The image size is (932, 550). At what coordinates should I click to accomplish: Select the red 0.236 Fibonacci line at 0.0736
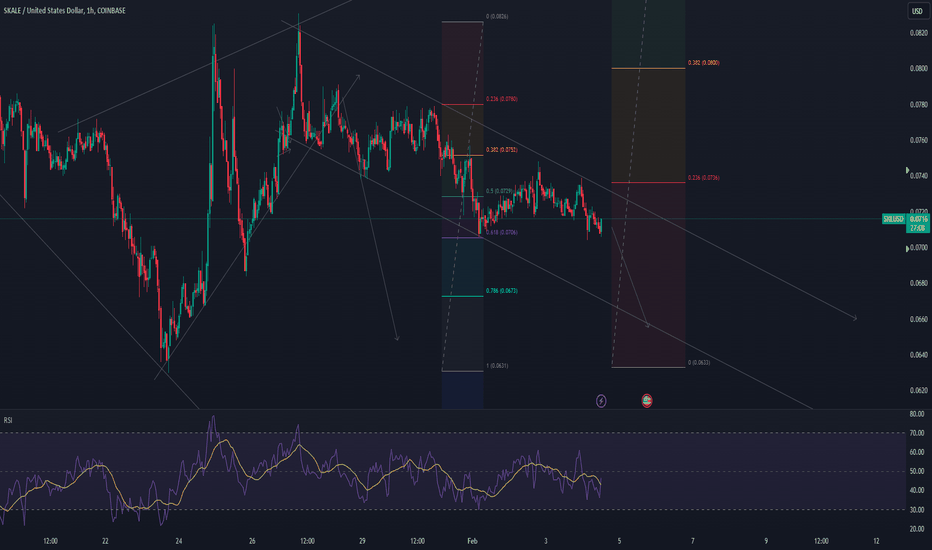[648, 182]
